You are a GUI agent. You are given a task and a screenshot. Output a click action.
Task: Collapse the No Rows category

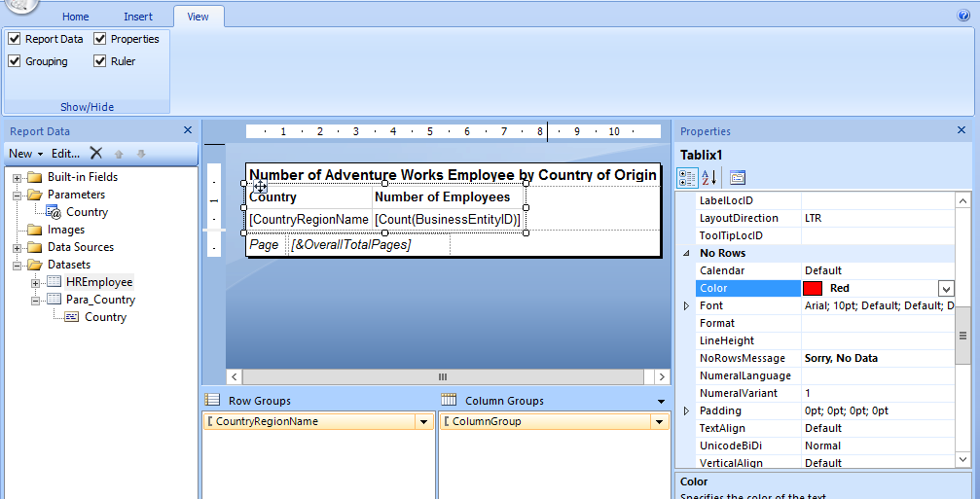coord(686,254)
